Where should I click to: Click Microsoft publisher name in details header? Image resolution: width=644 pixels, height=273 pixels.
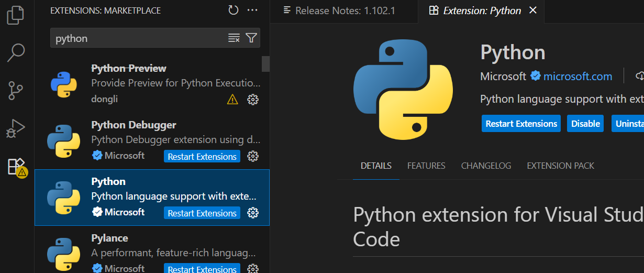[x=503, y=77]
